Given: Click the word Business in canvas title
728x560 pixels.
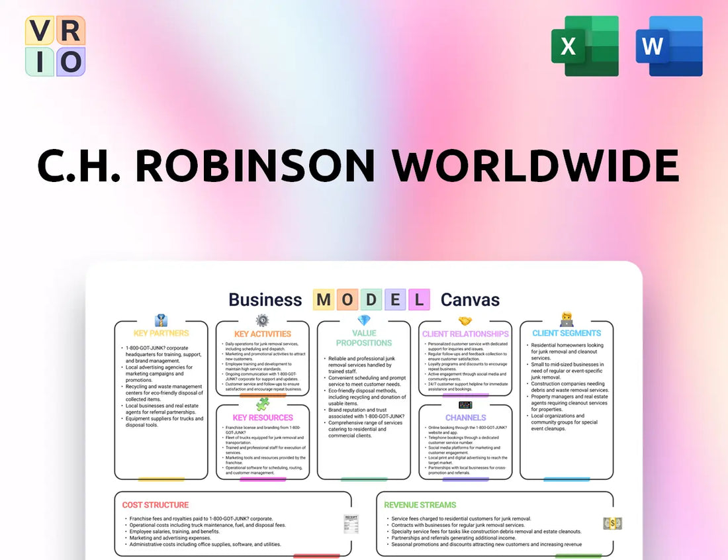Looking at the screenshot, I should point(265,300).
